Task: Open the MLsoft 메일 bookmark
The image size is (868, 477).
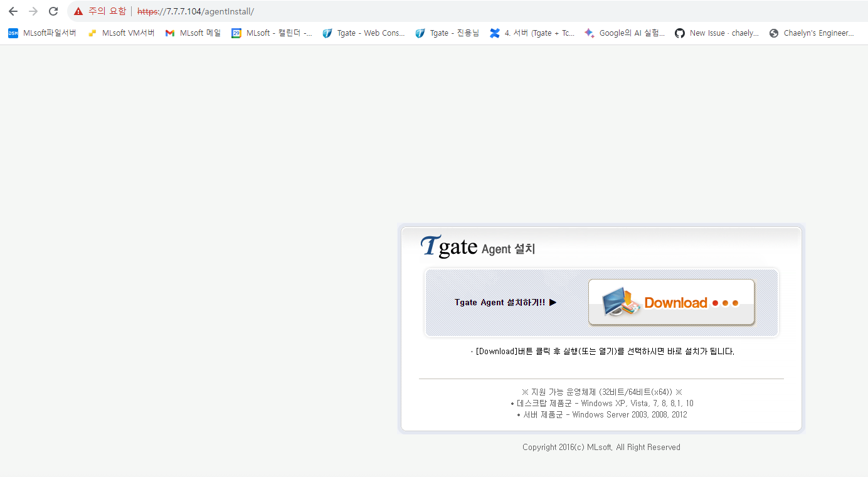Action: pyautogui.click(x=193, y=33)
